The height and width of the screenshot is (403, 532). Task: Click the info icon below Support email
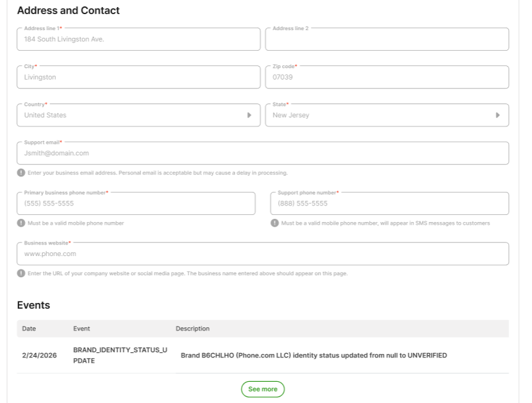coord(21,173)
